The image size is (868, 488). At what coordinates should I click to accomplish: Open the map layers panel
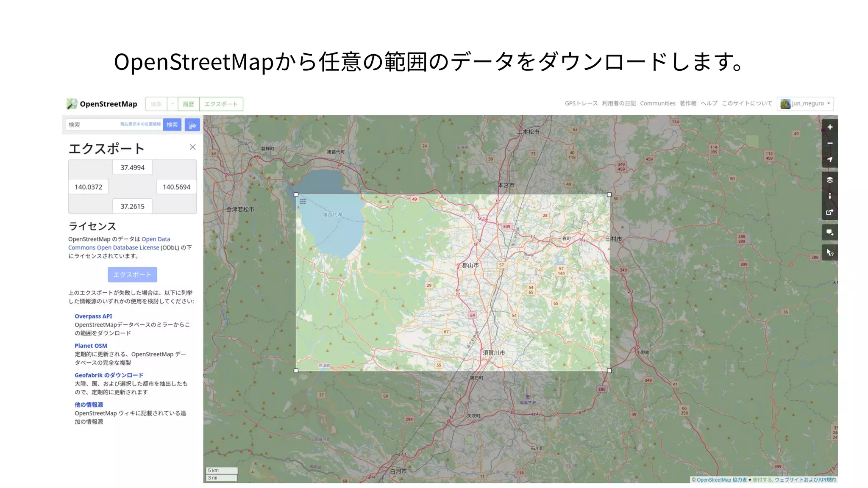(x=829, y=180)
